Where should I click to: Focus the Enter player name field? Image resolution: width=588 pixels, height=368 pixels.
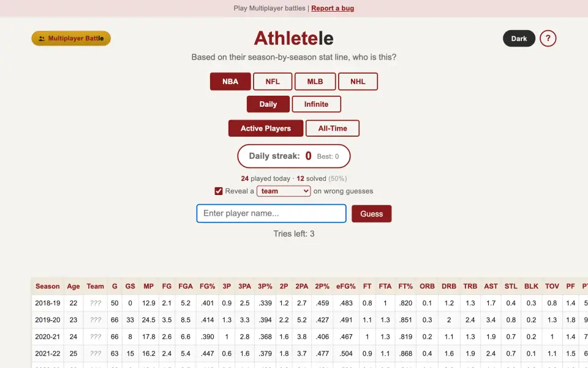271,213
